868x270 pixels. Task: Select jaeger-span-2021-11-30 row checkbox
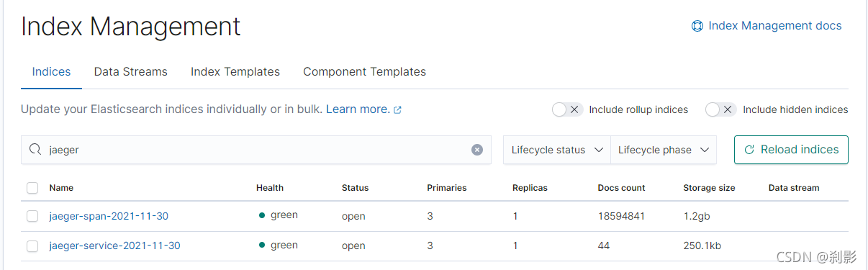32,216
